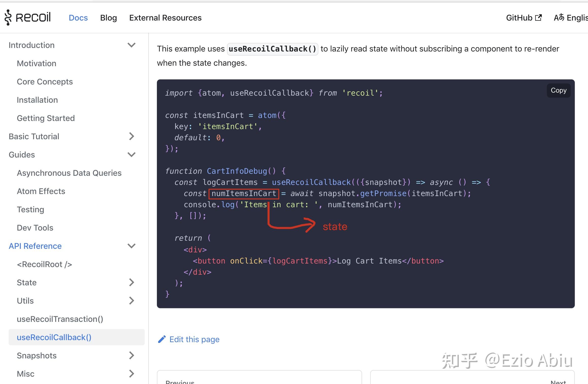Open the Blog navigation tab
The height and width of the screenshot is (384, 588).
[x=108, y=18]
